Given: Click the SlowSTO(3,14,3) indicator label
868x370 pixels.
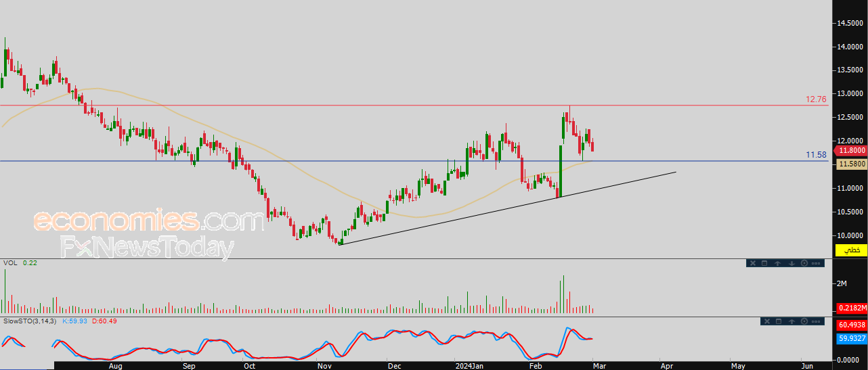Looking at the screenshot, I should [30, 321].
